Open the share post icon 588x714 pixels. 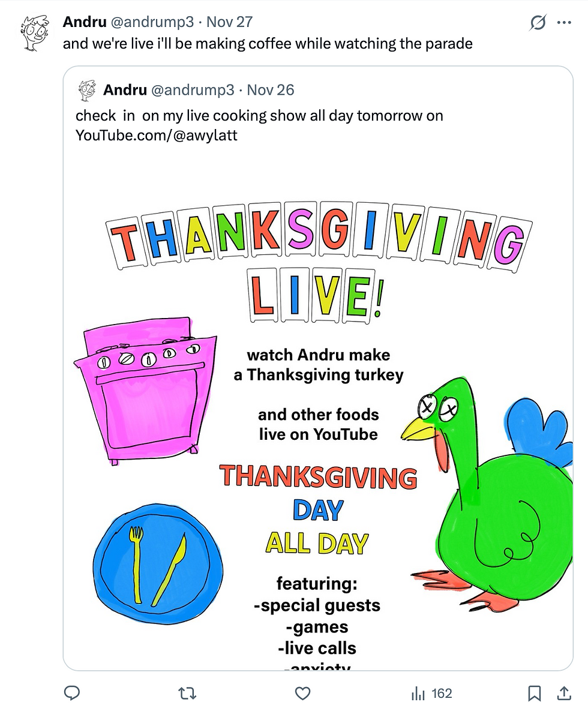pyautogui.click(x=564, y=694)
